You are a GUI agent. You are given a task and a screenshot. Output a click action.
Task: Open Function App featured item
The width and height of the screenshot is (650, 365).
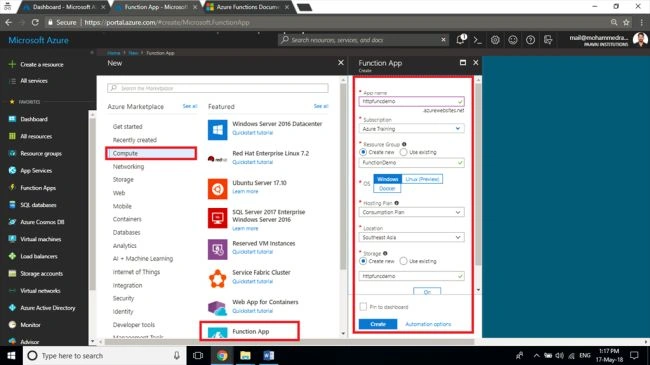point(250,331)
